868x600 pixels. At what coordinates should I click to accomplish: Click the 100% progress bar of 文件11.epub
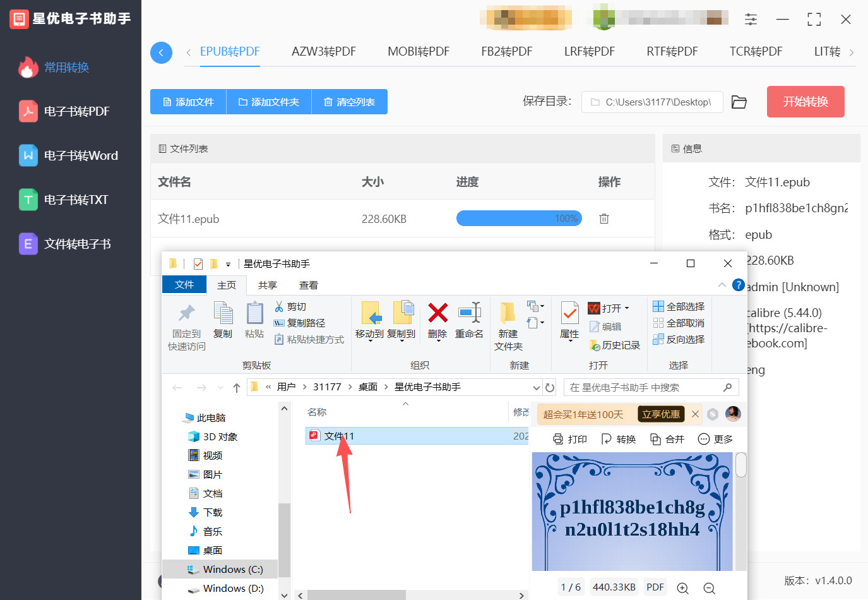(519, 218)
